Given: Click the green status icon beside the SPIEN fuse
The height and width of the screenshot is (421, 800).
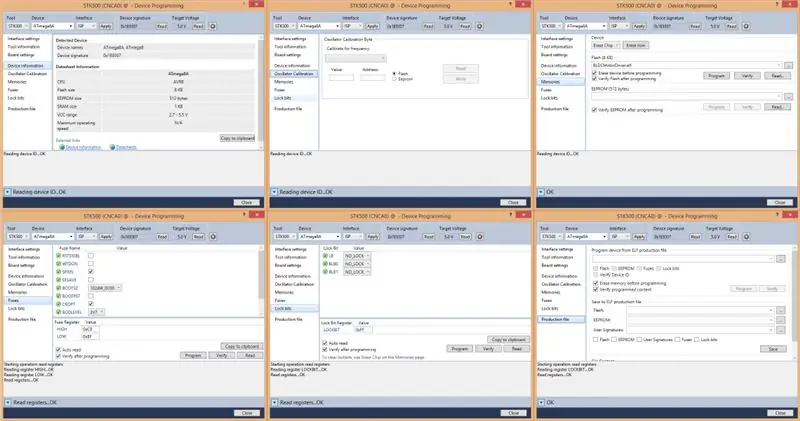Looking at the screenshot, I should tap(59, 272).
